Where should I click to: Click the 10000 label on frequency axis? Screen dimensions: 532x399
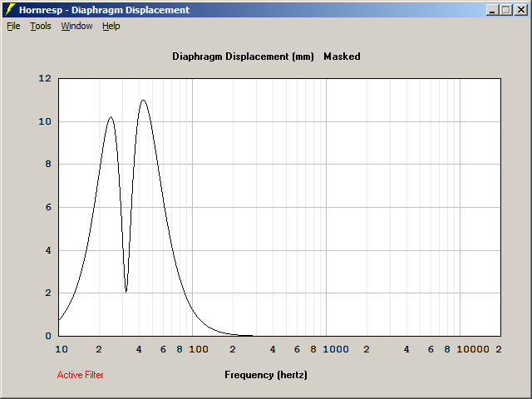click(473, 349)
